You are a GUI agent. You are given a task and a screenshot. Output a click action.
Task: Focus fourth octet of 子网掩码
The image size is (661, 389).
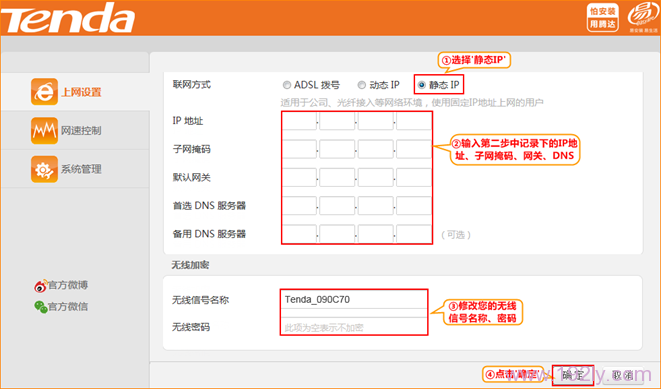pyautogui.click(x=414, y=149)
